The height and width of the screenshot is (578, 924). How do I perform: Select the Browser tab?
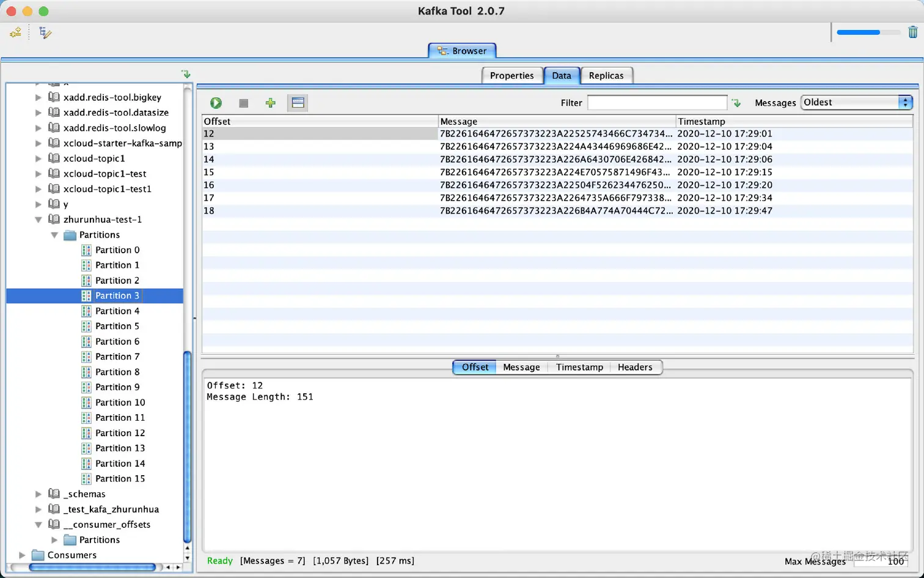point(462,51)
